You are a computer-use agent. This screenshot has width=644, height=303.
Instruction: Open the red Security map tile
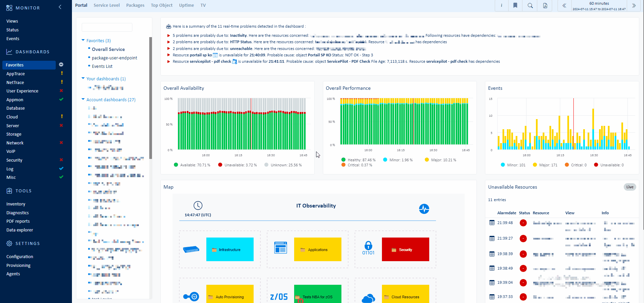coord(406,249)
